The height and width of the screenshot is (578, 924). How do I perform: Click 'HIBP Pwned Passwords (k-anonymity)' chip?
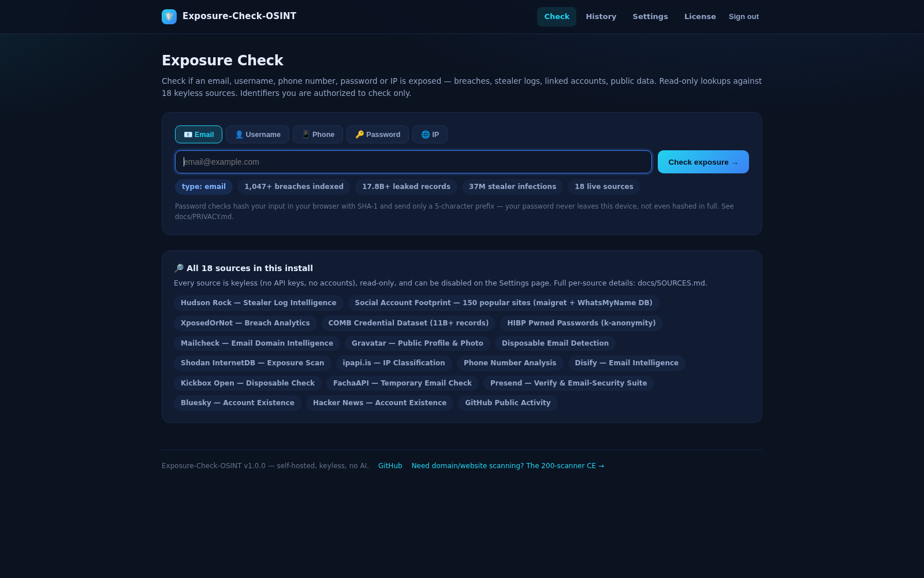[x=582, y=323]
